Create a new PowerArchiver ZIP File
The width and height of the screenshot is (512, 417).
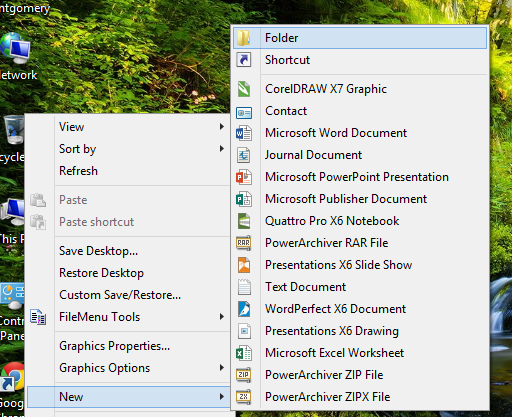click(x=360, y=375)
